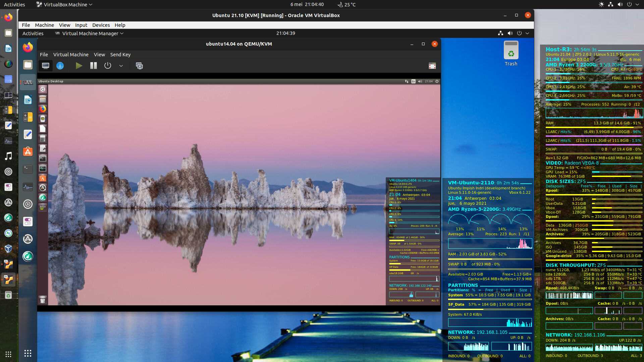The height and width of the screenshot is (362, 644).
Task: Show applications grid in host dock
Action: [8, 354]
